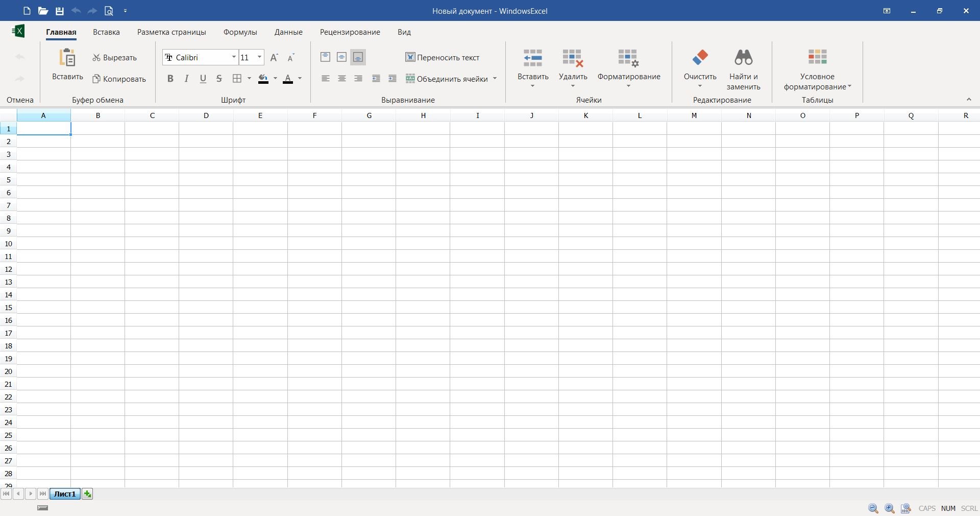Viewport: 980px width, 516px height.
Task: Decrease the indent
Action: (x=376, y=79)
